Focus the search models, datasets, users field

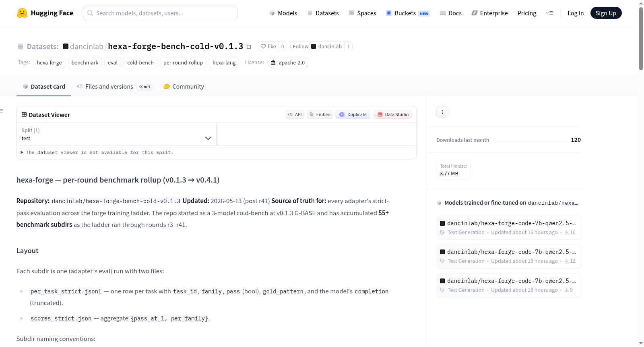[160, 13]
